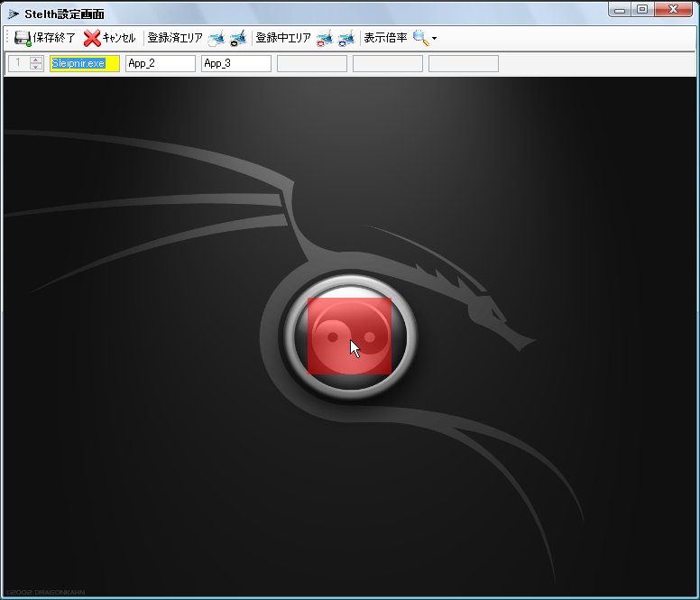Viewport: 700px width, 600px height.
Task: Click the 保存終了 save-and-exit button
Action: pyautogui.click(x=44, y=38)
